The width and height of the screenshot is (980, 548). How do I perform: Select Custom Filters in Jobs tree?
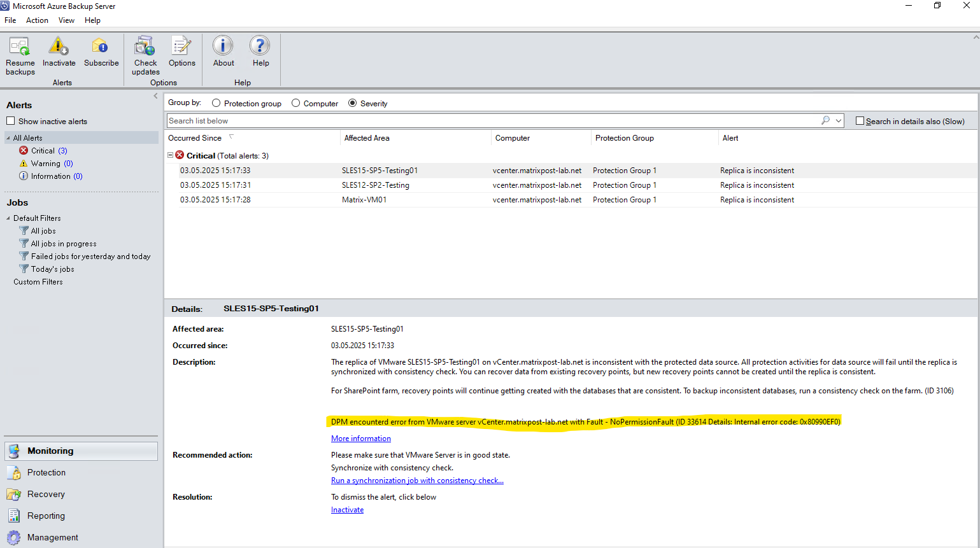click(38, 282)
